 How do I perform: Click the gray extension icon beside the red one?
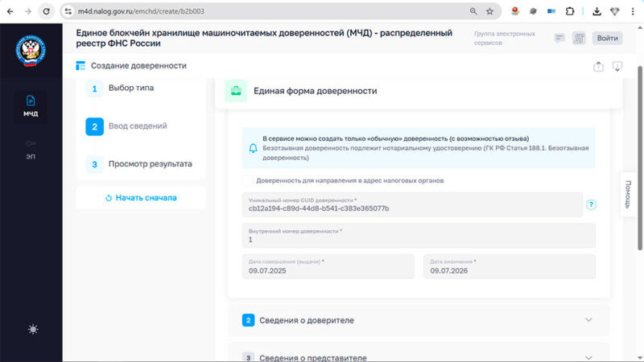(x=533, y=11)
